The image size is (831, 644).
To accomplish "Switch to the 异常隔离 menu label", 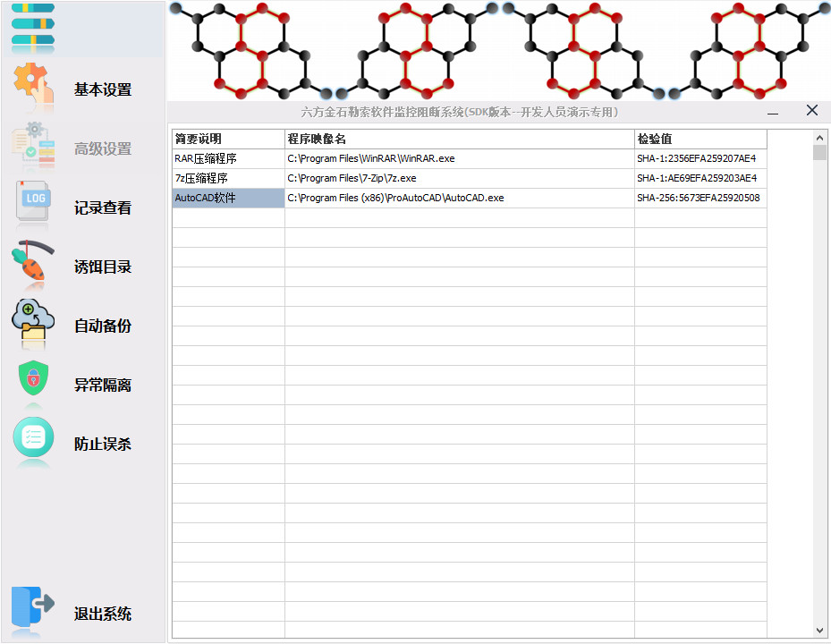I will pos(103,385).
